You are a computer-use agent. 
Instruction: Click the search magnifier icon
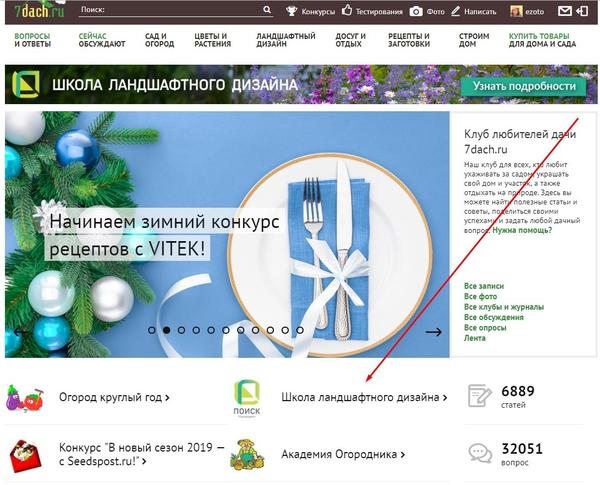267,11
